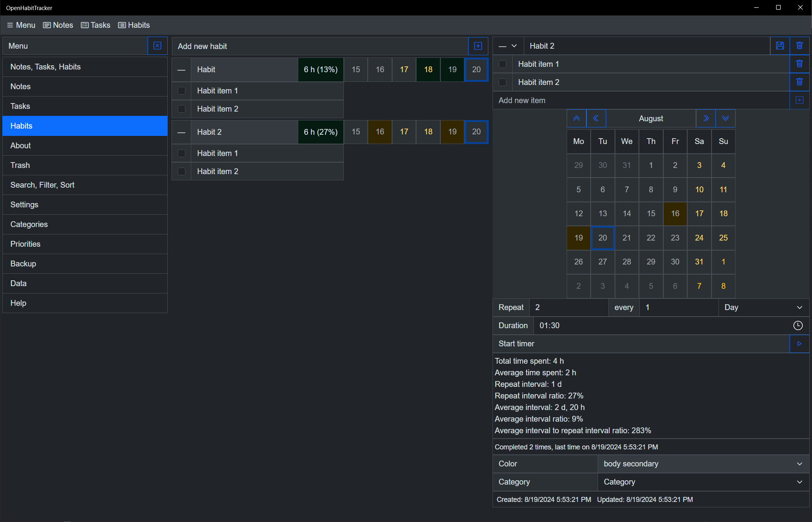This screenshot has height=522, width=812.
Task: Expand the Color body secondary dropdown
Action: point(703,464)
